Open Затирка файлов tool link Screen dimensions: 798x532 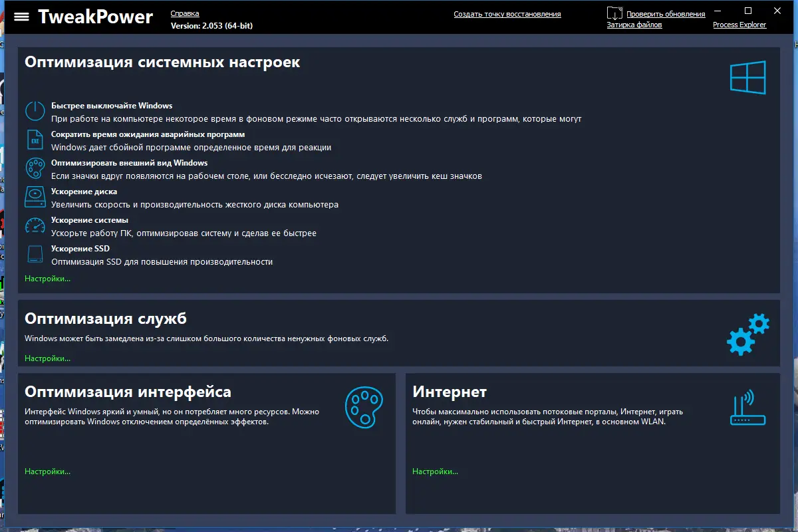(x=634, y=25)
